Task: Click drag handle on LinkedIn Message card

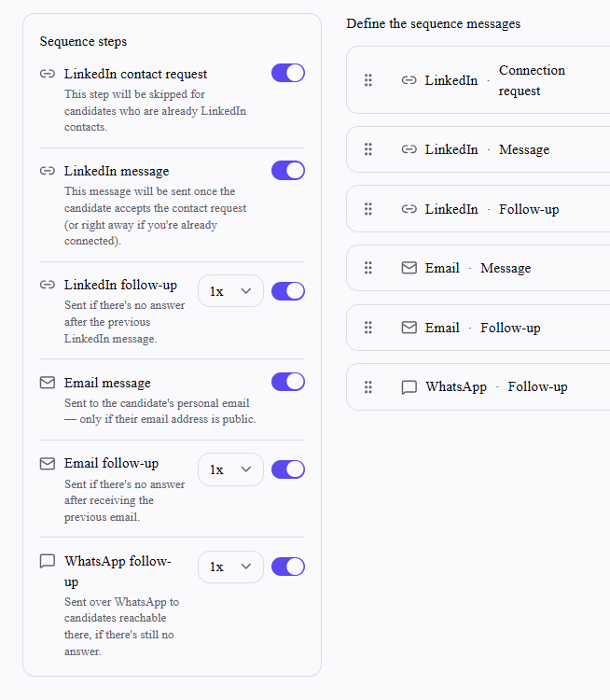Action: (368, 149)
